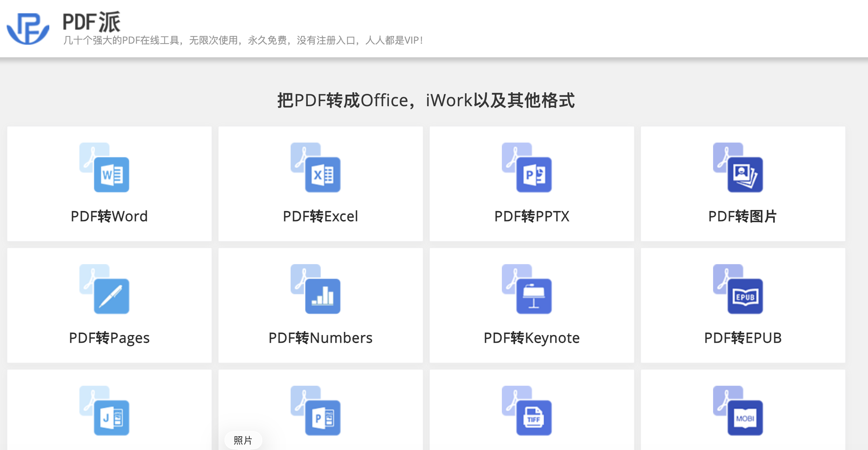Click the PDF派 site title text
Screen dimensions: 868x450
click(x=92, y=22)
